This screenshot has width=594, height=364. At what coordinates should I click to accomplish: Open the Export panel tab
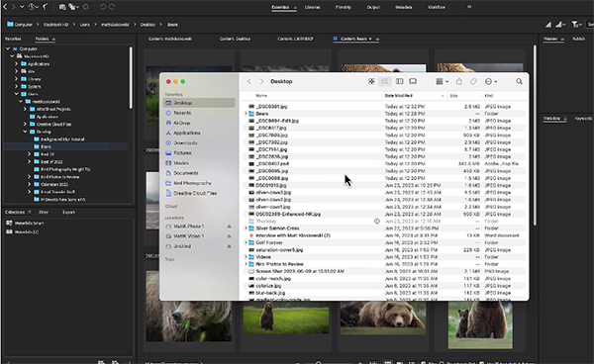click(69, 213)
